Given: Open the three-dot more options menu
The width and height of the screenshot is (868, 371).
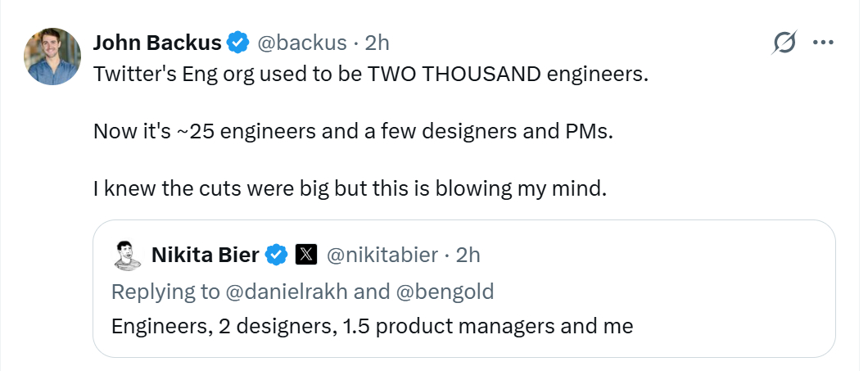Looking at the screenshot, I should click(822, 43).
